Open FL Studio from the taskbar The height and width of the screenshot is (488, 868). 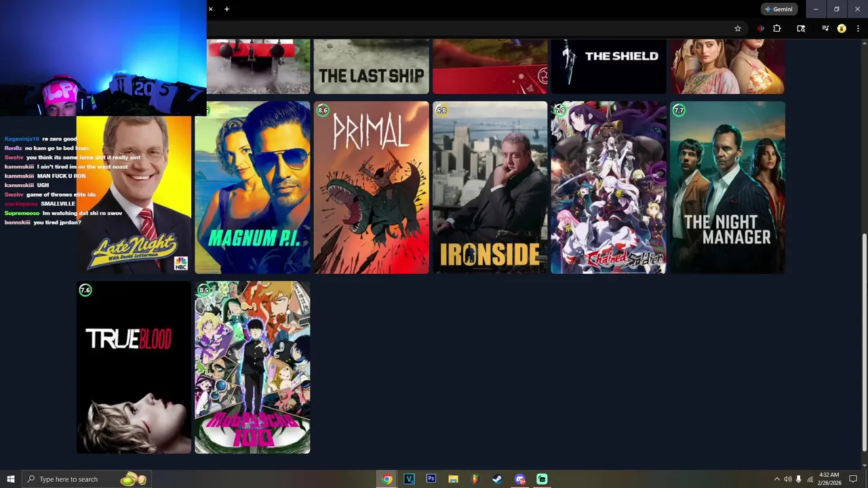(x=475, y=479)
